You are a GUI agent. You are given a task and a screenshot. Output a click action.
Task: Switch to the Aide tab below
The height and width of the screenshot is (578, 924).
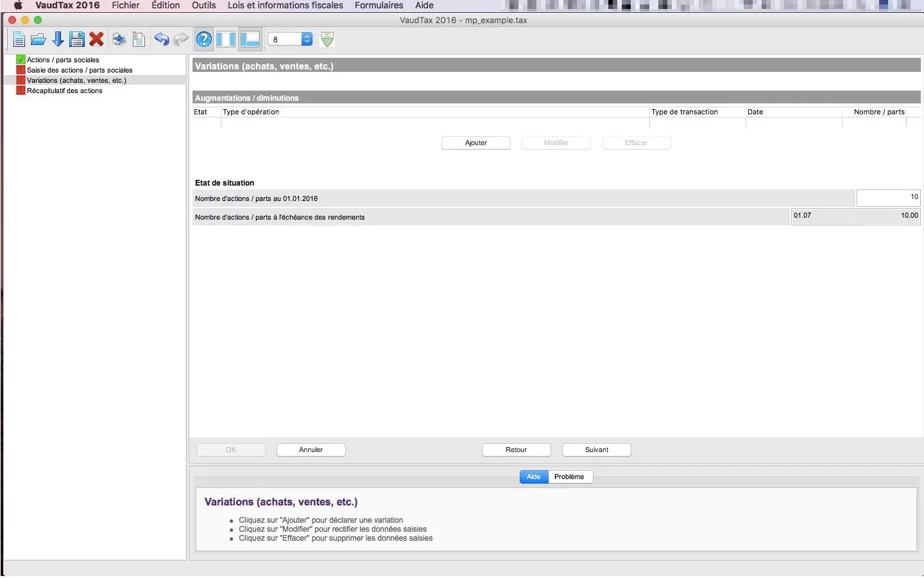(534, 477)
